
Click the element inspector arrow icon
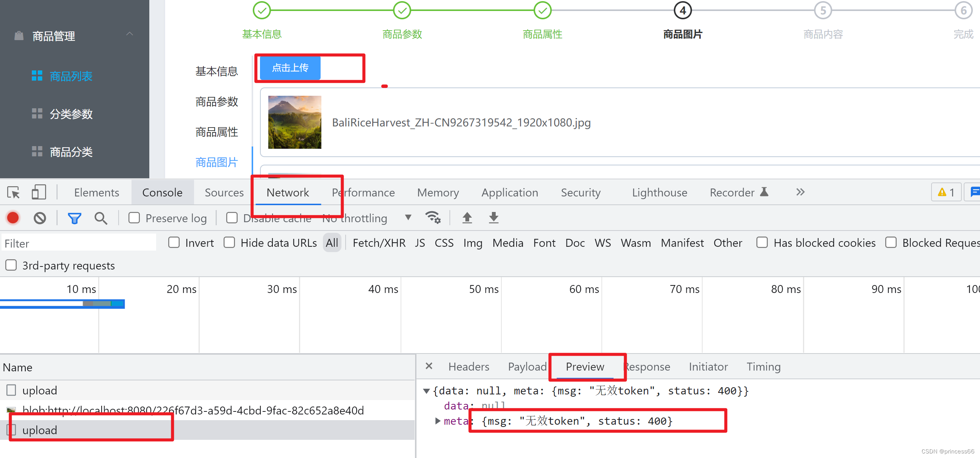(13, 193)
